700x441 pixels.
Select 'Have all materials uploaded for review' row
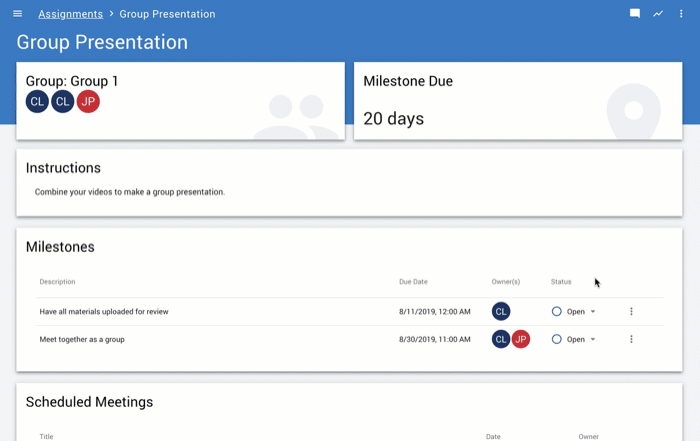pyautogui.click(x=104, y=312)
